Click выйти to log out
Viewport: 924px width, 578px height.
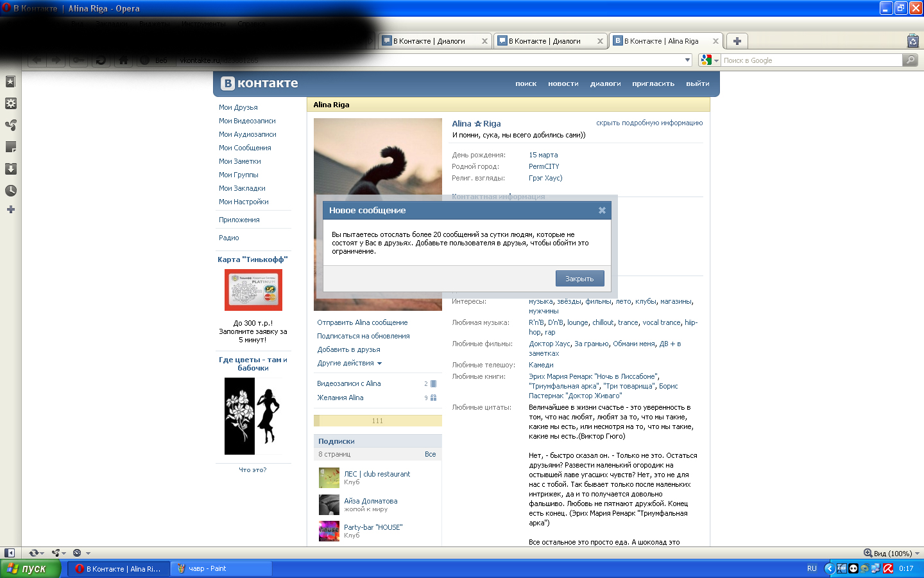click(697, 83)
